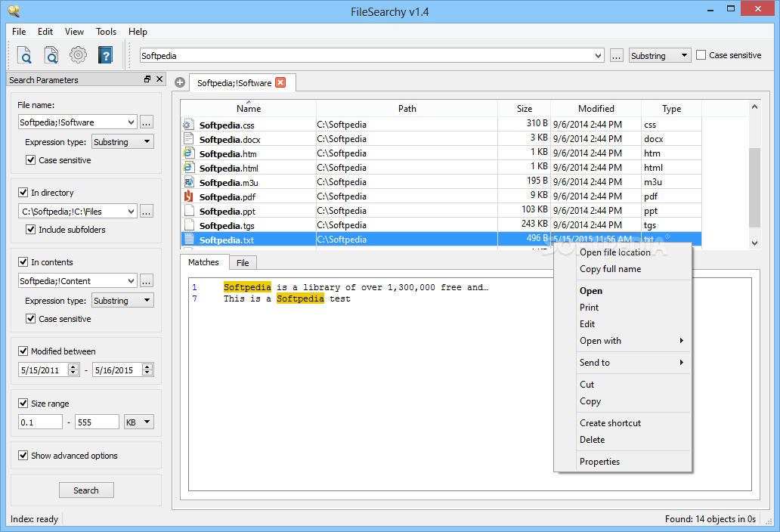
Task: Toggle Include subfolders checkbox
Action: (x=30, y=230)
